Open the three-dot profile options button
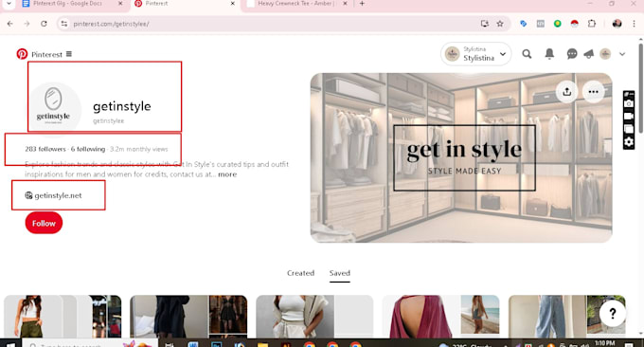Viewport: 644px width, 347px height. (593, 92)
